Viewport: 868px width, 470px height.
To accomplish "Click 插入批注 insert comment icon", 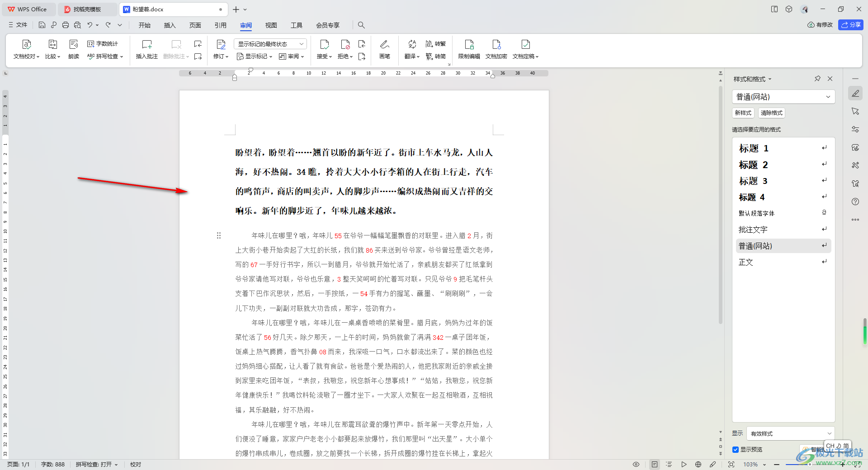I will (147, 44).
